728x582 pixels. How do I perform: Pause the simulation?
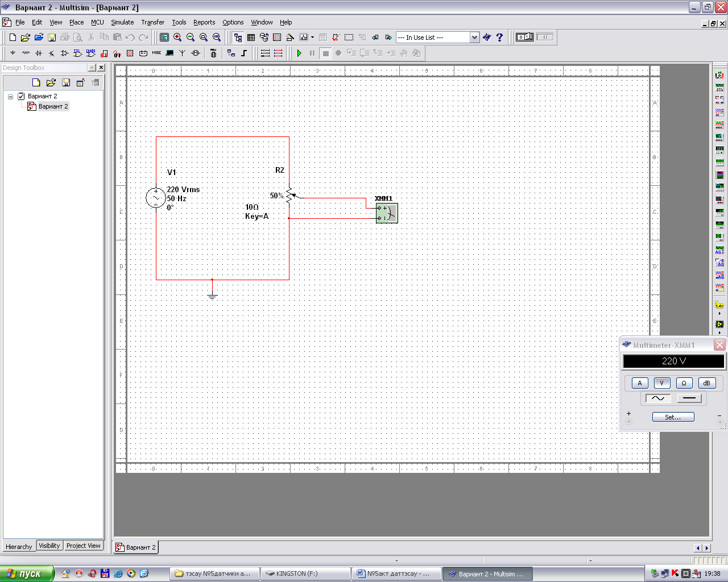coord(312,53)
